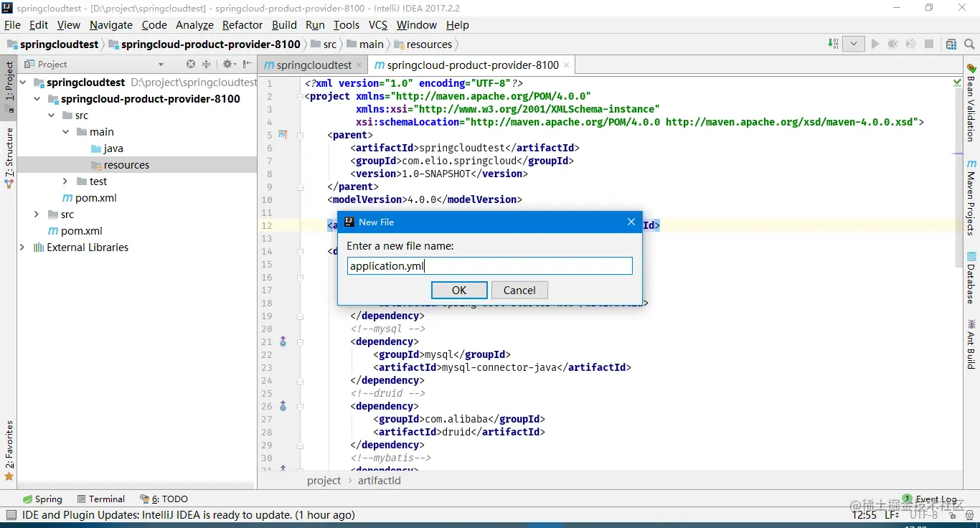This screenshot has height=528, width=980.
Task: Click the dependency gutter icon on line 21
Action: (x=283, y=341)
